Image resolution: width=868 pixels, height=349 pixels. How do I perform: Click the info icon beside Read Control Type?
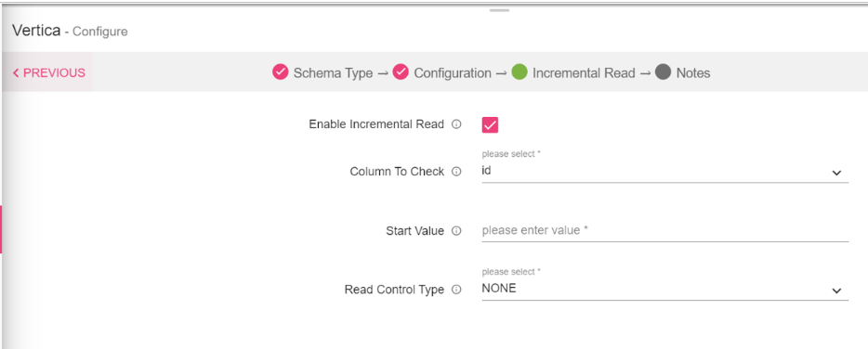tap(456, 290)
